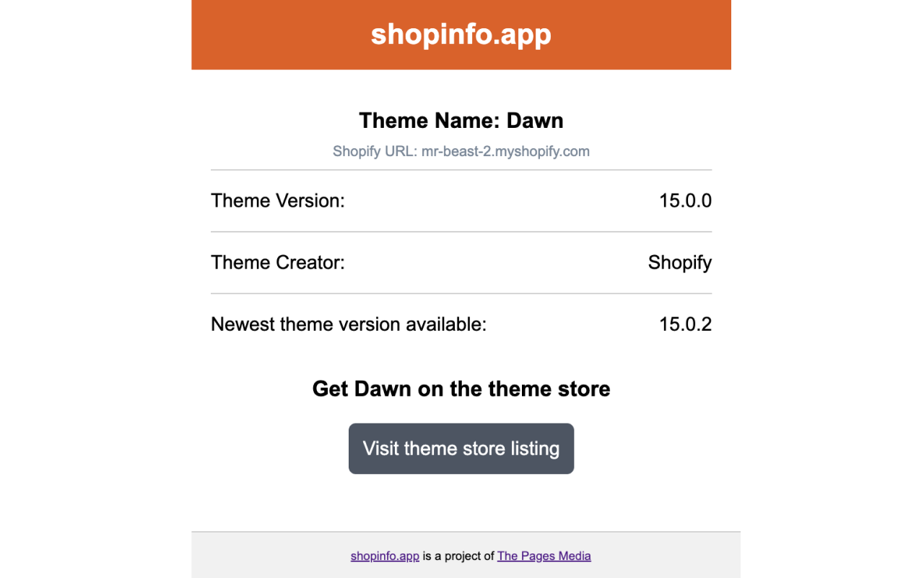924x578 pixels.
Task: Click the Theme Creator row
Action: coord(461,262)
